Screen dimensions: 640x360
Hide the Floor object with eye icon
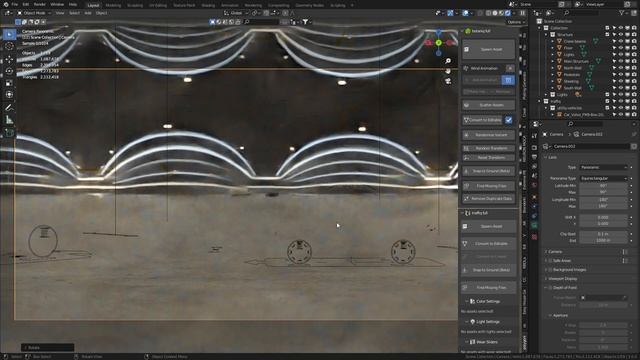click(x=621, y=48)
